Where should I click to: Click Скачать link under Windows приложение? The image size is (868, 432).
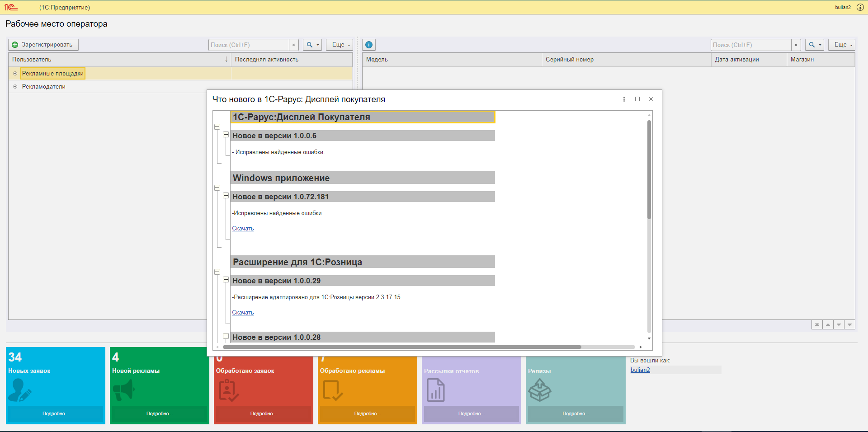point(243,229)
